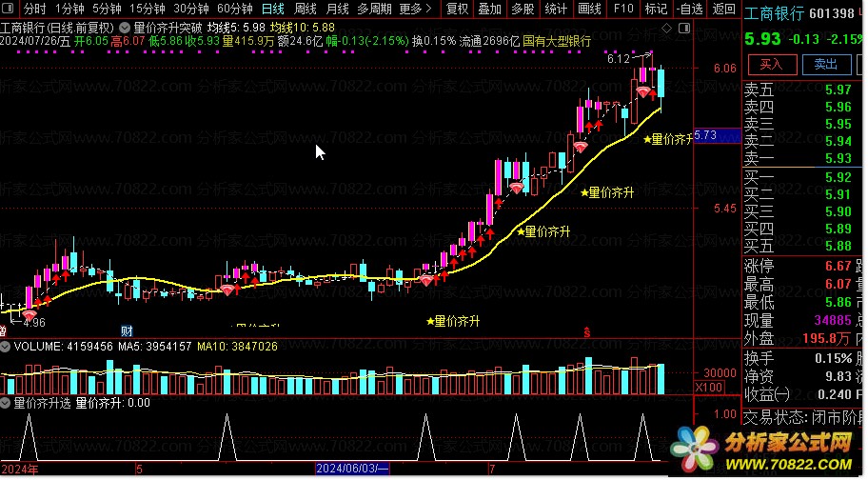Click the 卖四 price 5.96
Viewport: 868px width, 480px height.
tap(838, 107)
